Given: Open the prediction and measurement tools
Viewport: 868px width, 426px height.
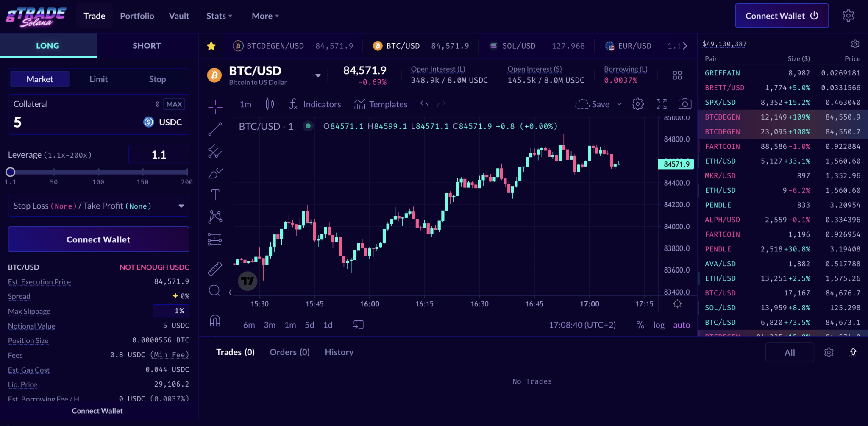Looking at the screenshot, I should [x=215, y=239].
